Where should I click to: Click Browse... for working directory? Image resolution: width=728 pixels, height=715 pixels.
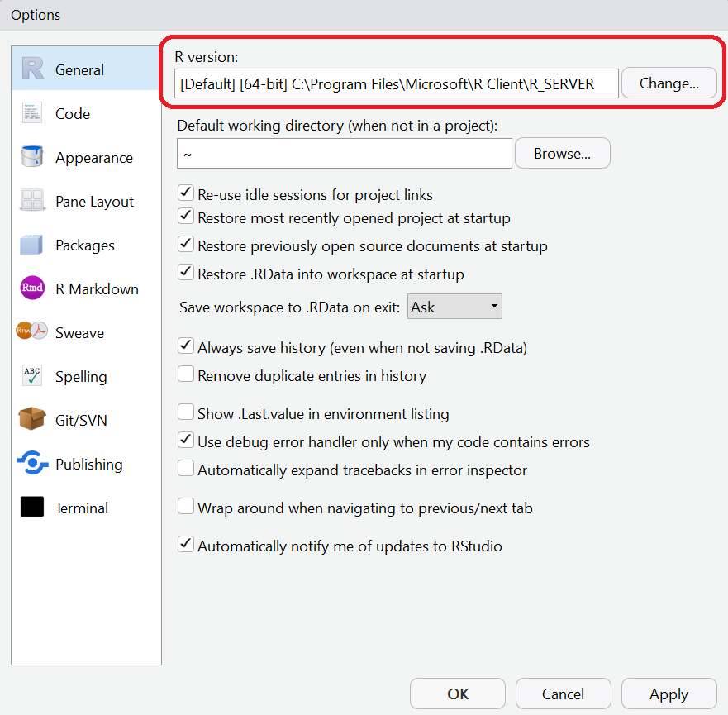pyautogui.click(x=562, y=153)
